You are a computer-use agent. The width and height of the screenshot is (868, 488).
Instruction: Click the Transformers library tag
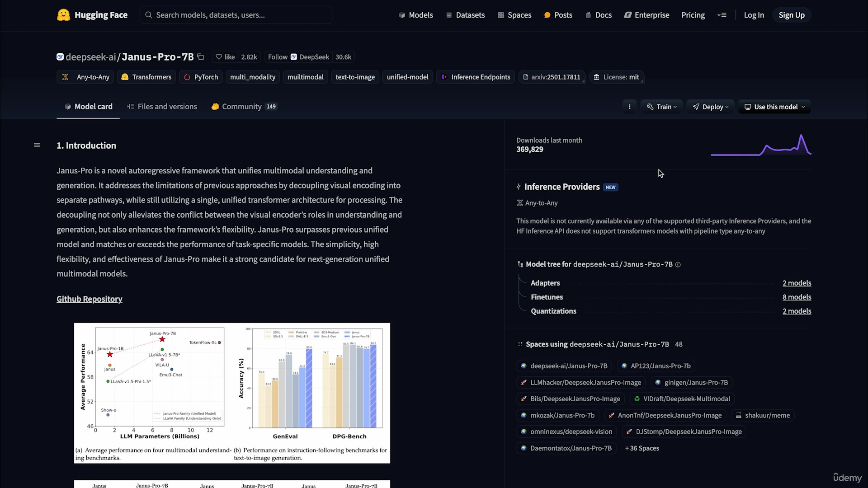pyautogui.click(x=146, y=77)
